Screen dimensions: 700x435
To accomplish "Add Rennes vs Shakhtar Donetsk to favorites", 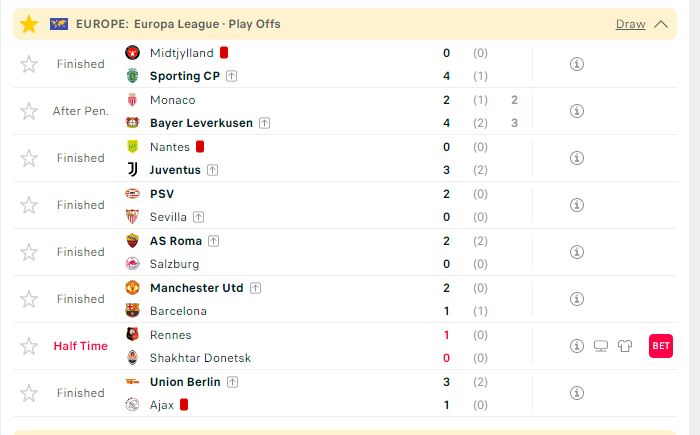I will (29, 346).
